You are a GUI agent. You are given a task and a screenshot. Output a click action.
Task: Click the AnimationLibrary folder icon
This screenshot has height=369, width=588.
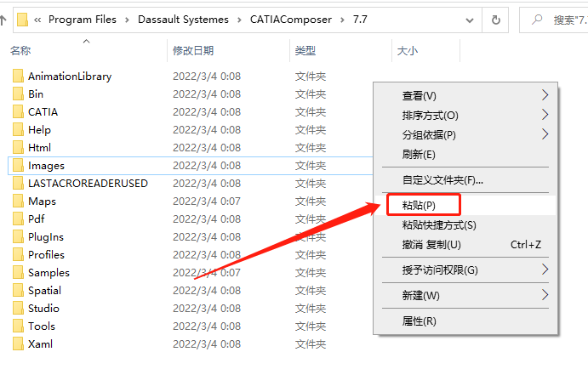click(18, 76)
